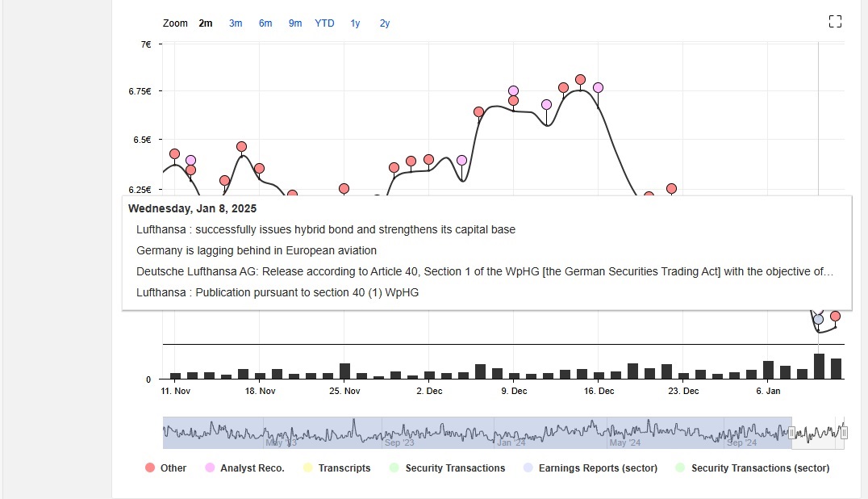Toggle the Transcripts legend series
The width and height of the screenshot is (868, 499).
(336, 468)
